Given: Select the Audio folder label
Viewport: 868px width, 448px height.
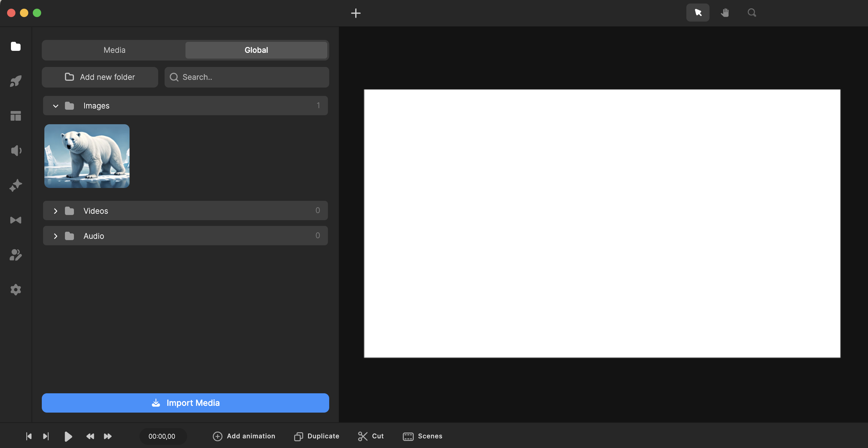Looking at the screenshot, I should coord(94,236).
